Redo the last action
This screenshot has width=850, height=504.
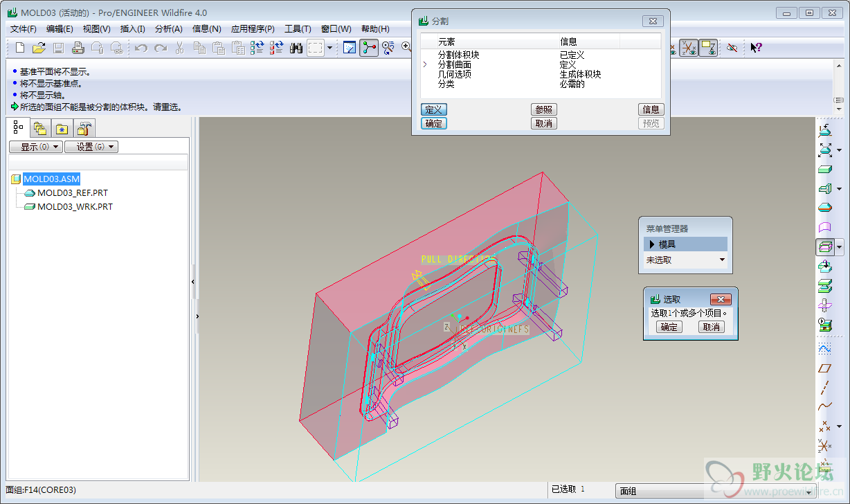tap(161, 48)
